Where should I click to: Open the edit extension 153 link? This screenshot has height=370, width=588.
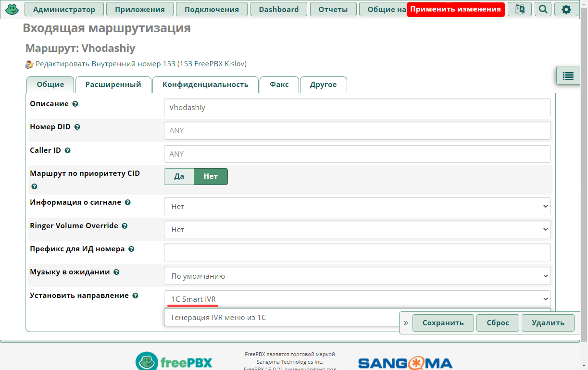tap(141, 64)
